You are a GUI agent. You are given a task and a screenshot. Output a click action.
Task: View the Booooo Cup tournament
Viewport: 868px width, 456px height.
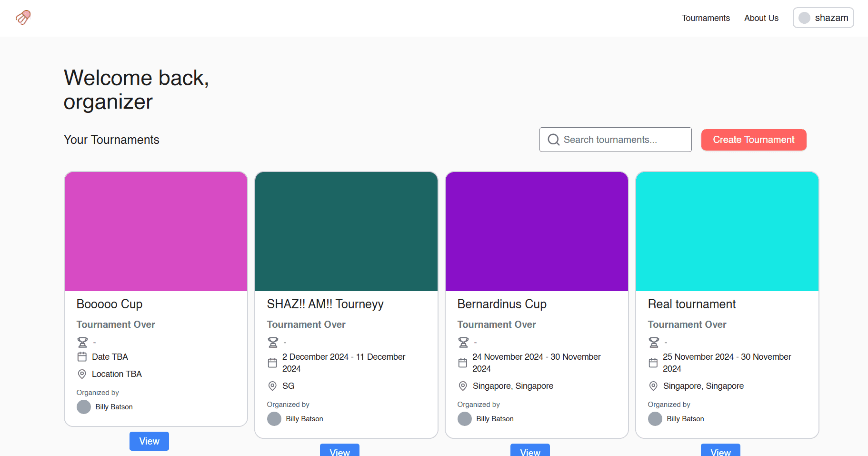point(149,441)
